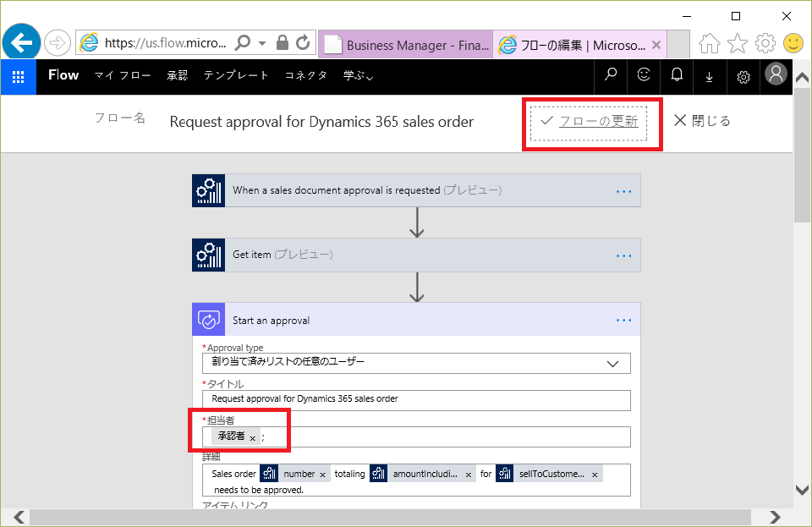
Task: Click 閉じる to close the editor
Action: pos(702,121)
